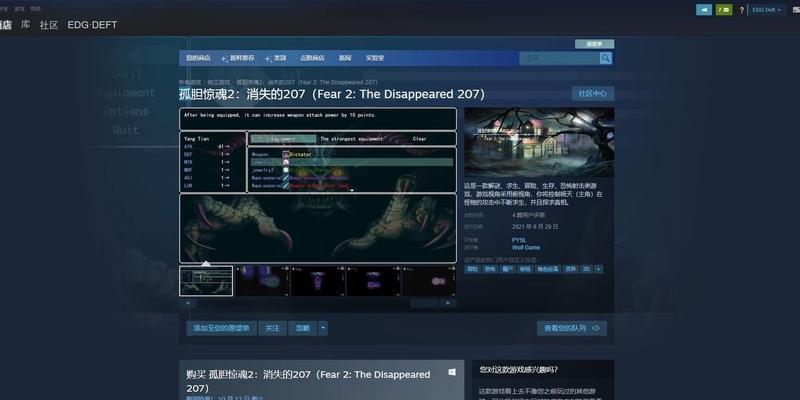
Task: Click the 社区中心 community hub button
Action: point(593,94)
